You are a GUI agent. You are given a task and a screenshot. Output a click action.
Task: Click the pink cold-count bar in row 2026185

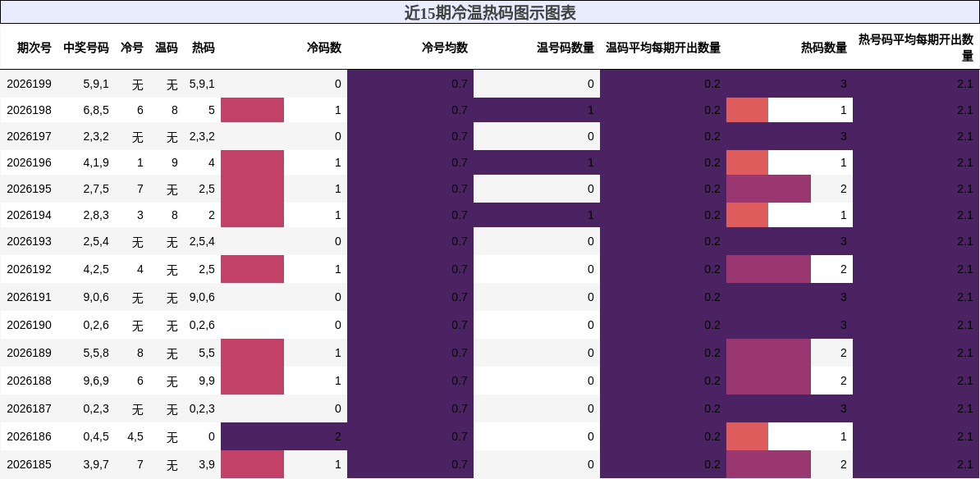click(x=253, y=464)
